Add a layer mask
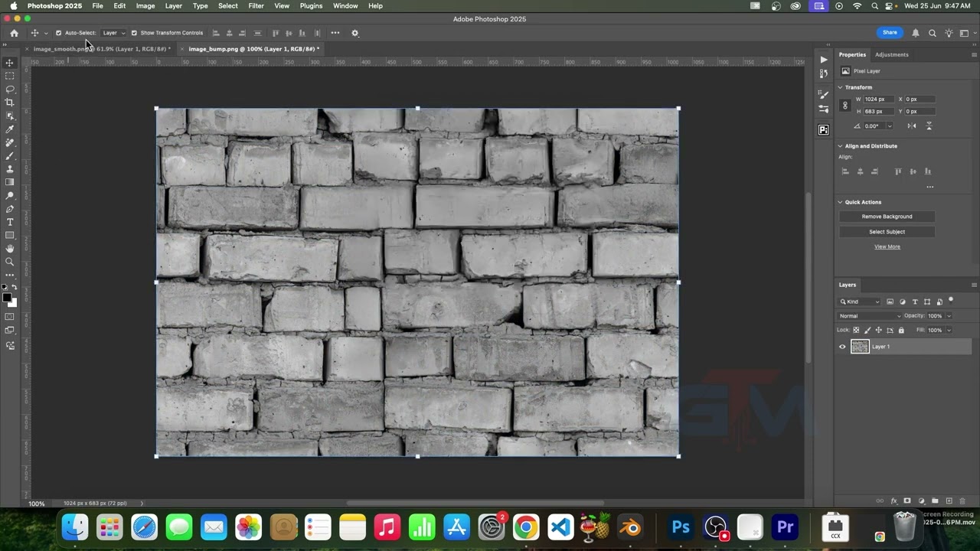Screen dimensions: 980x551 [907, 501]
